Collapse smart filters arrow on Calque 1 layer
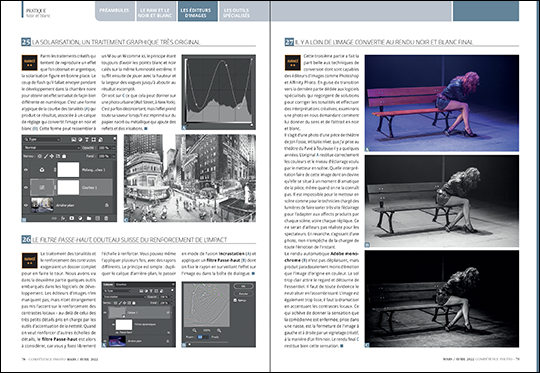The image size is (540, 373). (172, 312)
